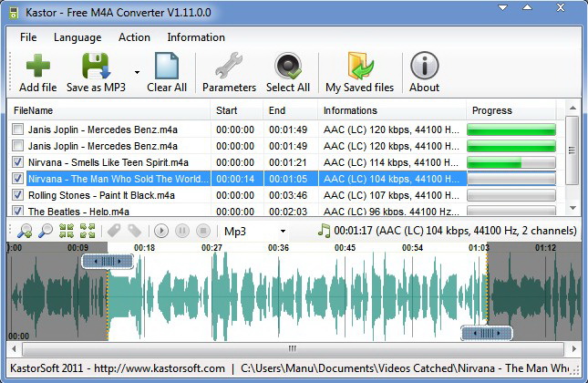
Task: Click the second tag icon
Action: [x=134, y=231]
